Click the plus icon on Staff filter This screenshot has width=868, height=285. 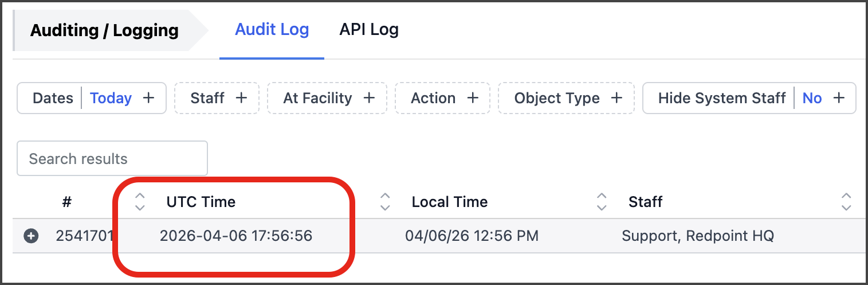(242, 98)
